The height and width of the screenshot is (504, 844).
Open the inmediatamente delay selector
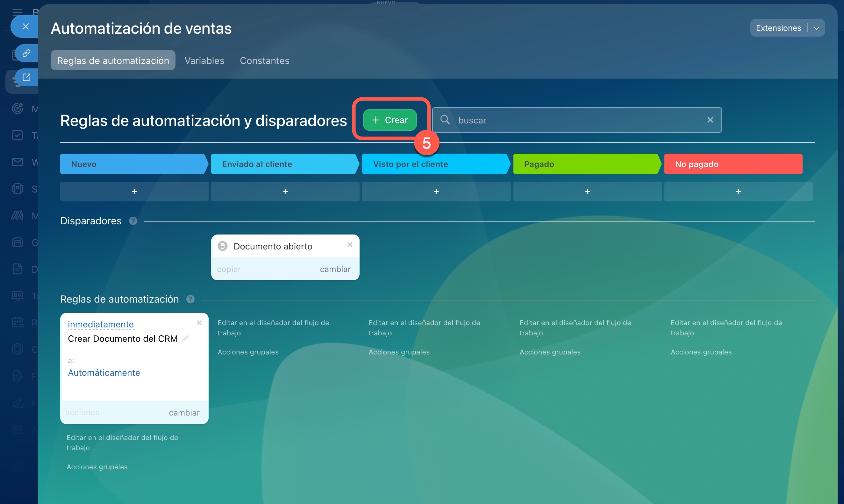[x=101, y=324]
